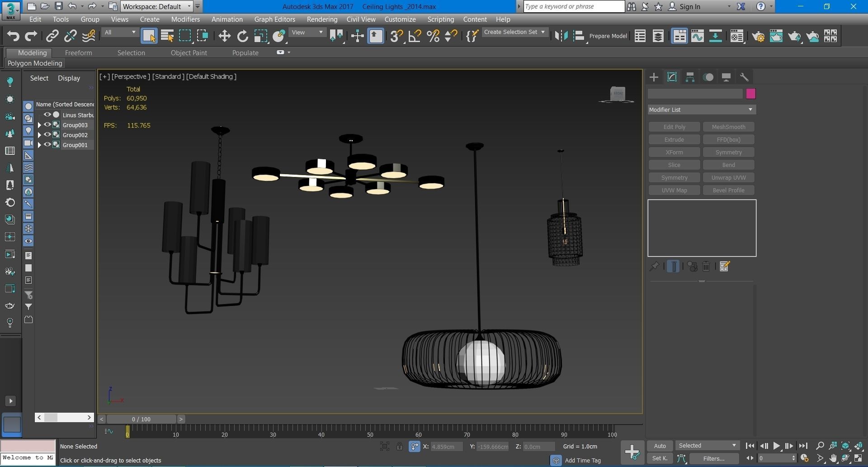Switch to the Hierarchy command panel
Viewport: 868px width, 467px height.
(x=690, y=77)
